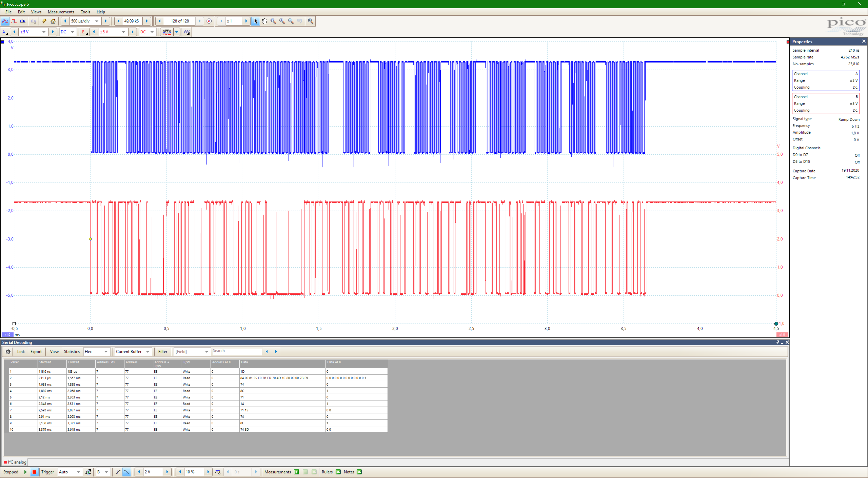Open Trigger mode Auto dropdown
868x478 pixels.
coord(78,472)
